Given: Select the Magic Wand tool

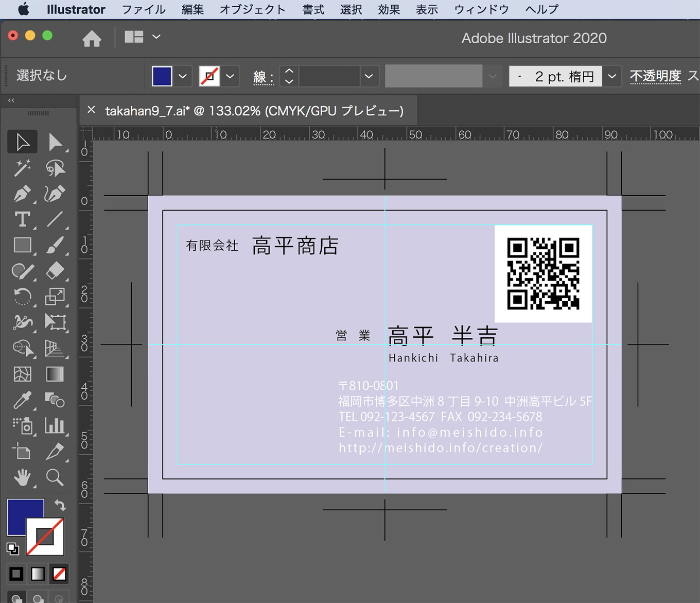Looking at the screenshot, I should tap(22, 168).
